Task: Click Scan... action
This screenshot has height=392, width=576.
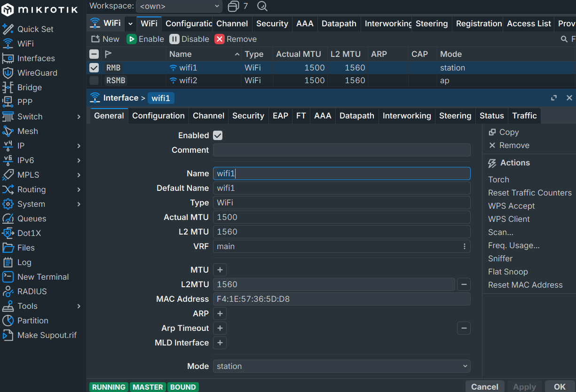Action: coord(501,232)
